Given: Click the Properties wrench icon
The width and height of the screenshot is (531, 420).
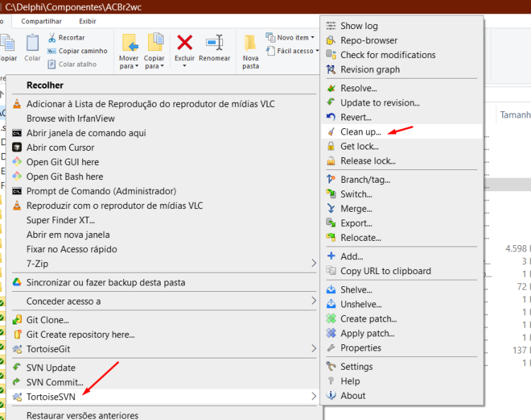Looking at the screenshot, I should [x=331, y=348].
